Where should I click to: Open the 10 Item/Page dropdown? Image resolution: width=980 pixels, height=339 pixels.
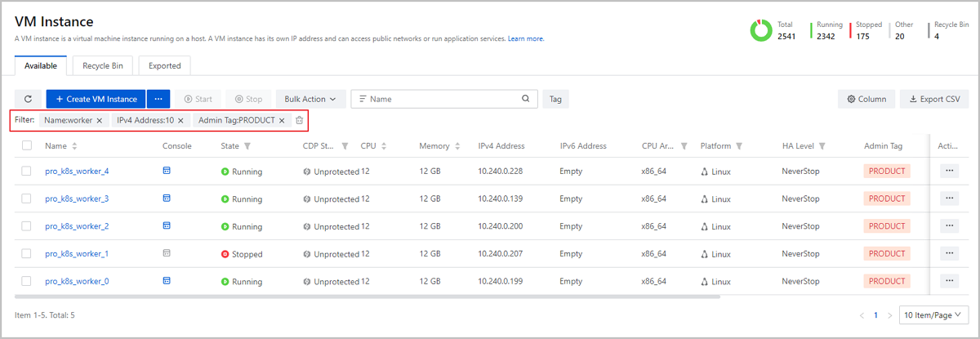[933, 314]
